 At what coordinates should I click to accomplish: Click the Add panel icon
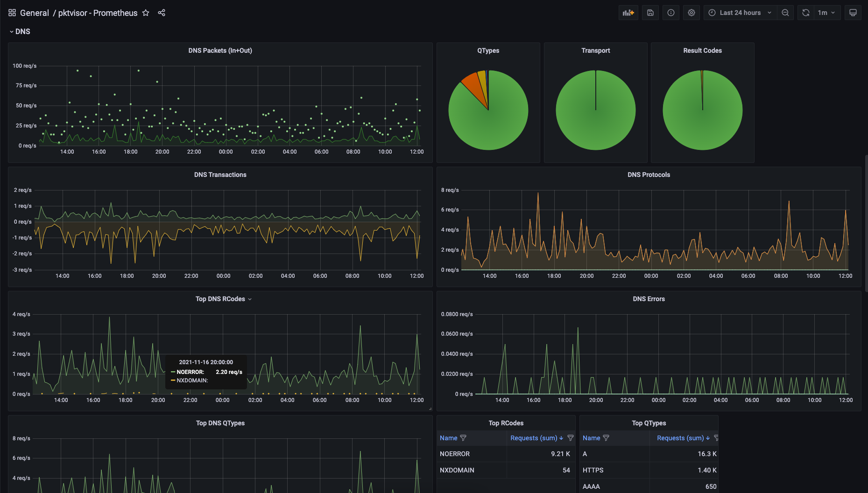pos(628,13)
